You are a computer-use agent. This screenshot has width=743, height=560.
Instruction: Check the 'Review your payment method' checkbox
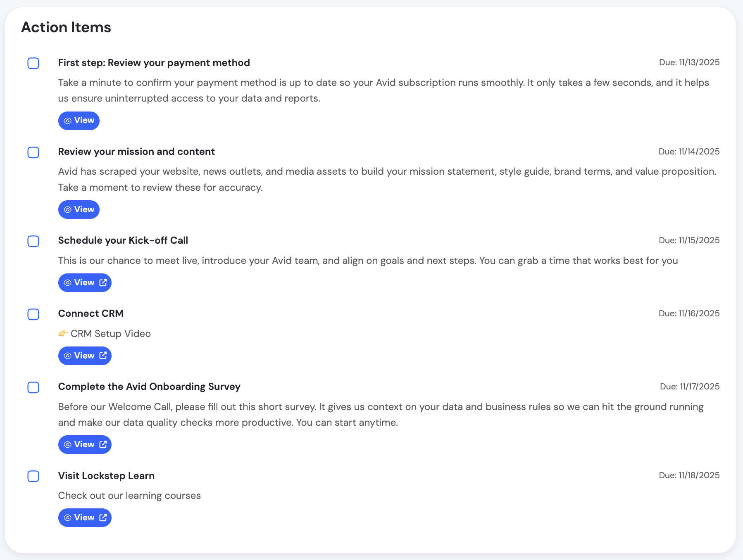(33, 63)
